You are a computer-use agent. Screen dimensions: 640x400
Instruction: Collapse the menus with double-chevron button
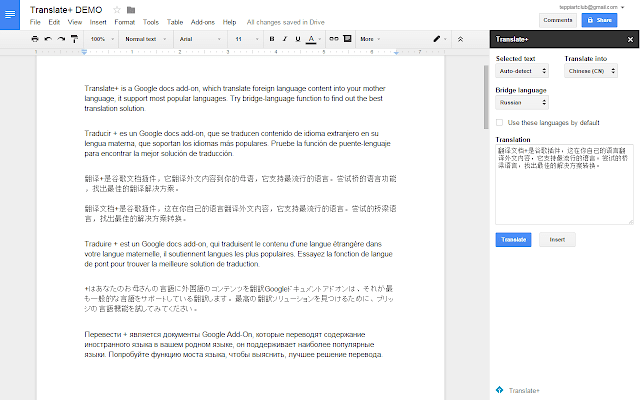point(459,39)
